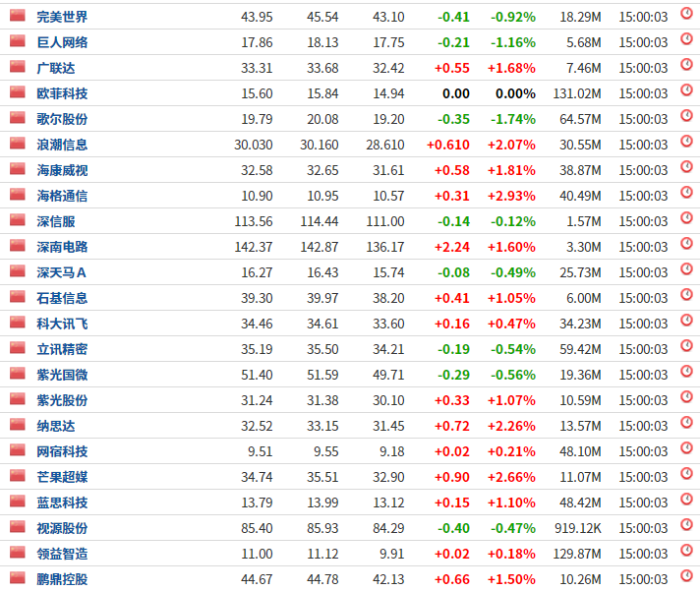Select the 0.00% change for 欧菲科技
700x591 pixels.
pos(515,93)
